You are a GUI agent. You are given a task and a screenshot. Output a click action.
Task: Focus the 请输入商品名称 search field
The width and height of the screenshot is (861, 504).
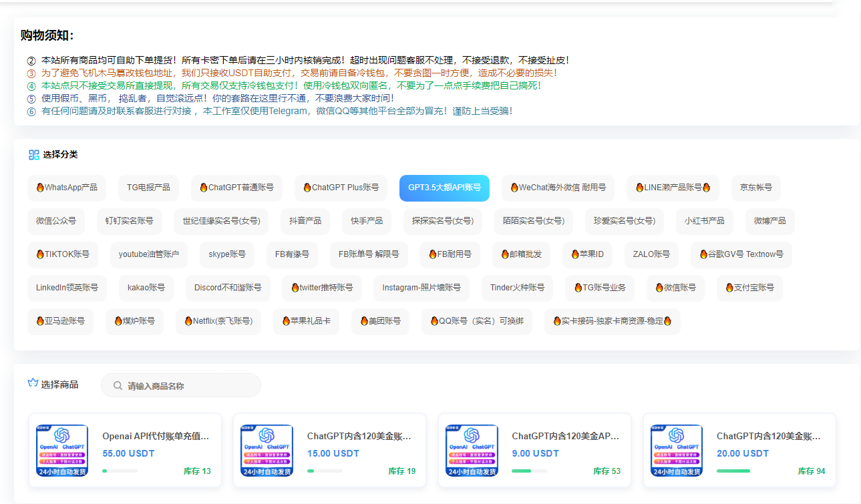(181, 385)
